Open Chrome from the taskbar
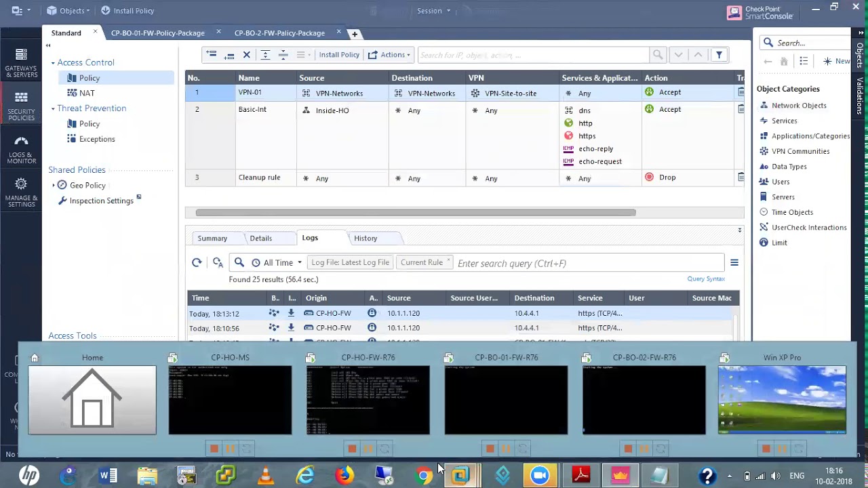Viewport: 868px width, 488px height. (x=424, y=476)
